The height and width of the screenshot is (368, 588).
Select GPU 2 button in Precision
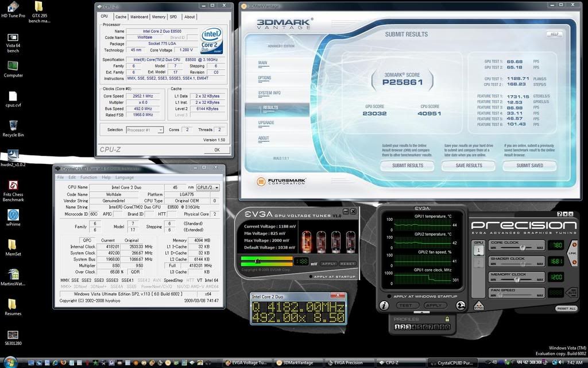tap(478, 263)
